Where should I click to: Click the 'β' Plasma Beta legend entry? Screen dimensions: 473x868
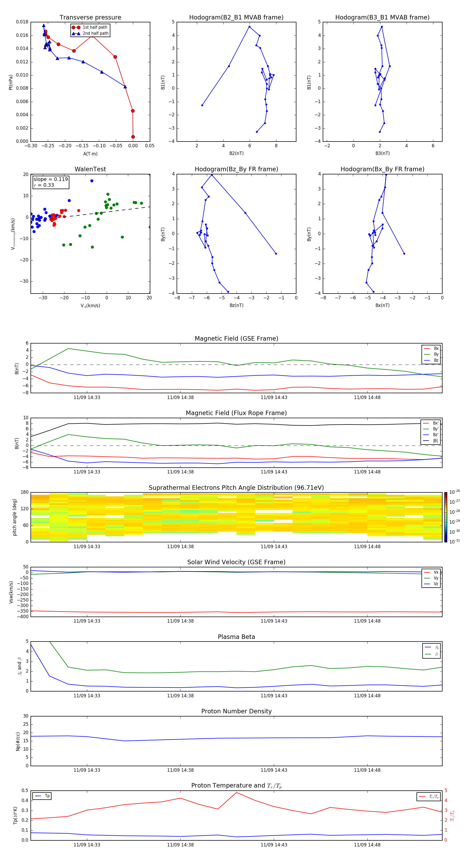(431, 654)
